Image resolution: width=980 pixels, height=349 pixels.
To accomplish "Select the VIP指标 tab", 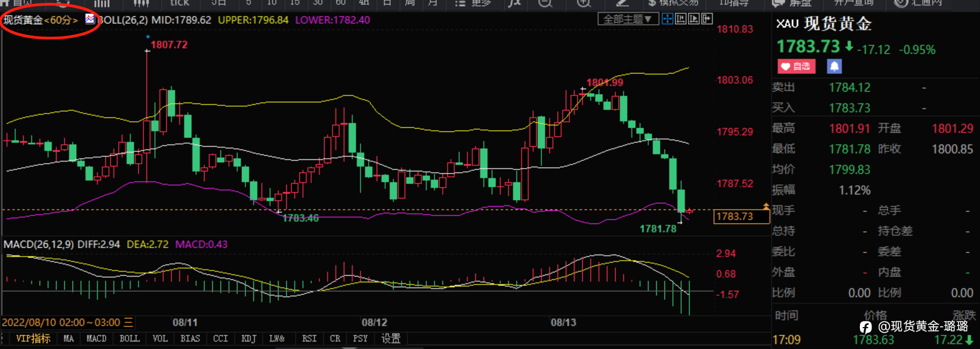I will pyautogui.click(x=33, y=339).
